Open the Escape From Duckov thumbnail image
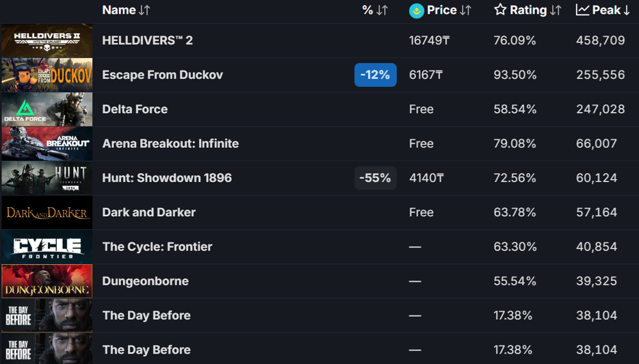 [47, 75]
